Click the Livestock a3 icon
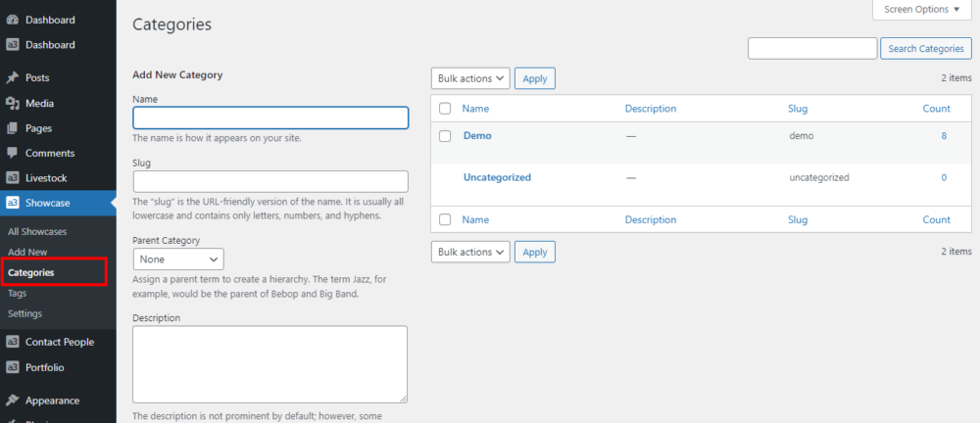The width and height of the screenshot is (980, 423). point(12,178)
